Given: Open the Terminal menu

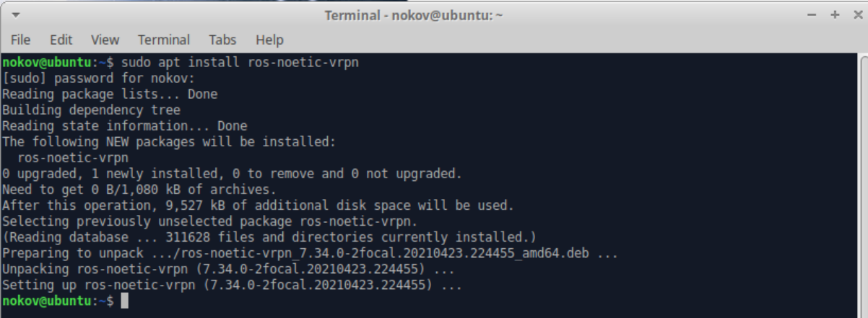Looking at the screenshot, I should tap(164, 40).
